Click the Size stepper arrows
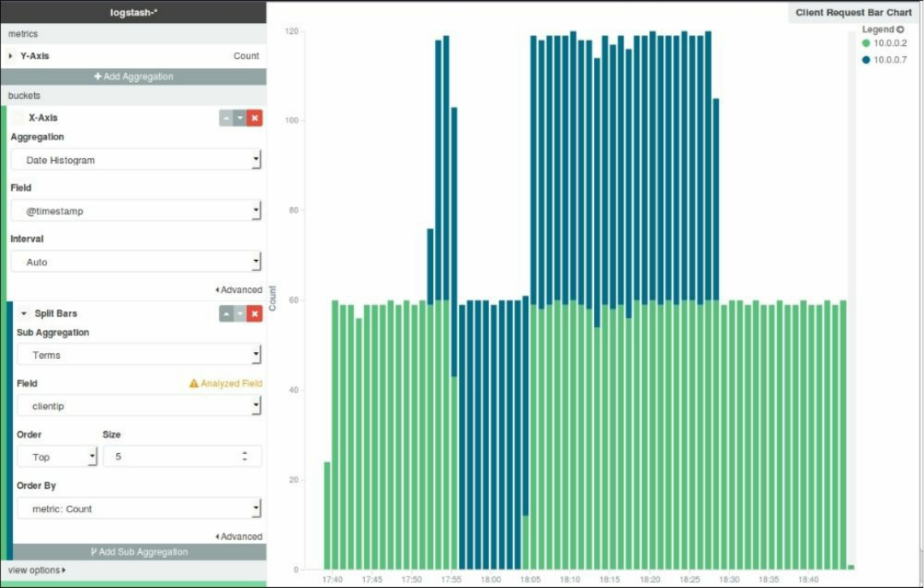This screenshot has height=588, width=924. coord(244,456)
